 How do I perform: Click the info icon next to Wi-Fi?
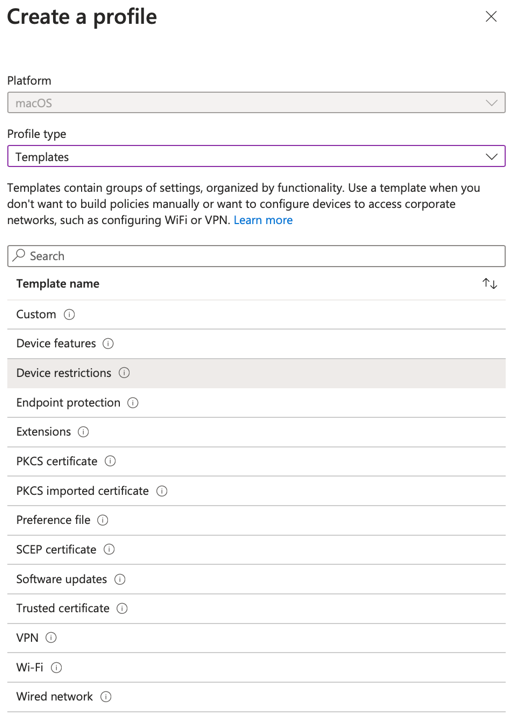click(56, 668)
